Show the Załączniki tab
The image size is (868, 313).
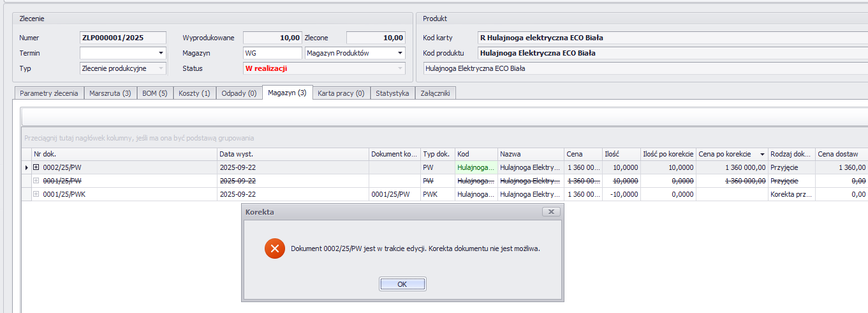coord(435,93)
